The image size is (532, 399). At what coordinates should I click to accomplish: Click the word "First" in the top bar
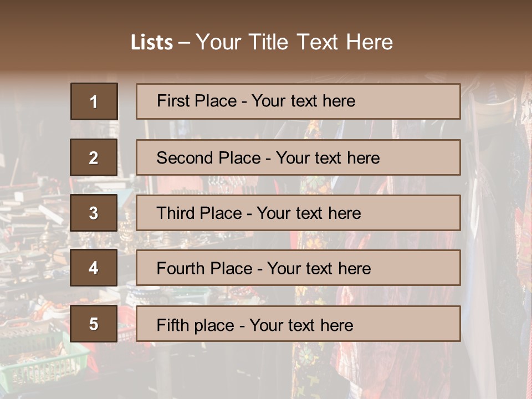pos(173,101)
